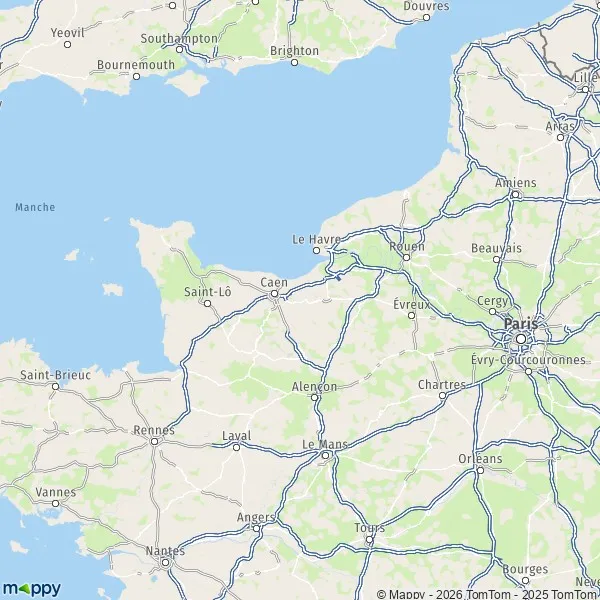The height and width of the screenshot is (600, 600).
Task: Select the Caen city marker
Action: 274,294
